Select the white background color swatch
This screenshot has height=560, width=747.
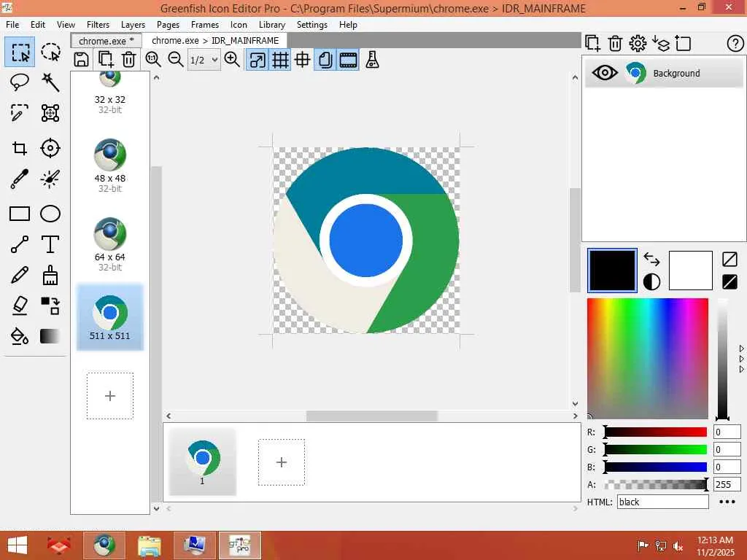coord(690,270)
